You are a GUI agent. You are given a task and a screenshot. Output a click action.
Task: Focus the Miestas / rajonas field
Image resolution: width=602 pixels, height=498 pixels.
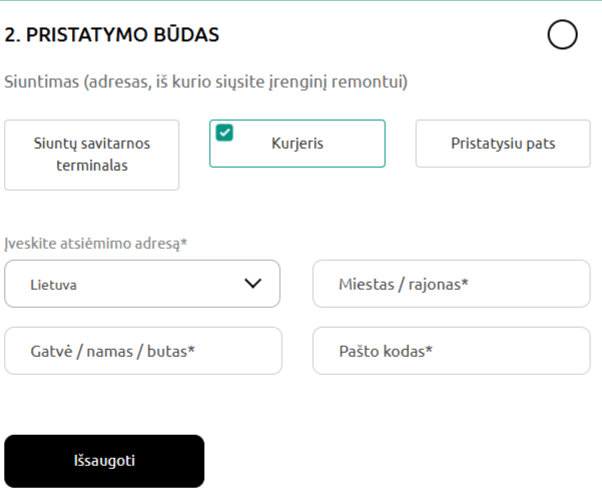pyautogui.click(x=451, y=284)
